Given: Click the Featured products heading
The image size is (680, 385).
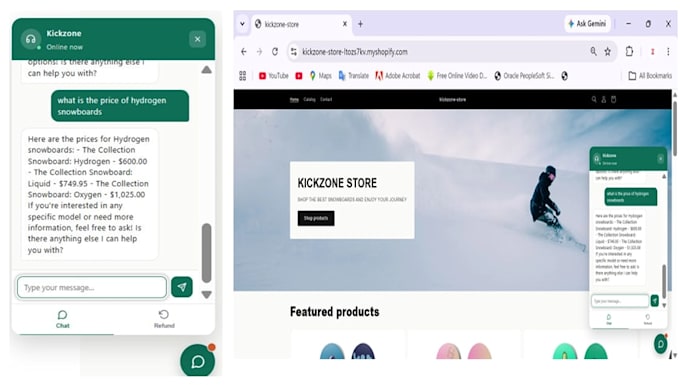Looking at the screenshot, I should (334, 311).
